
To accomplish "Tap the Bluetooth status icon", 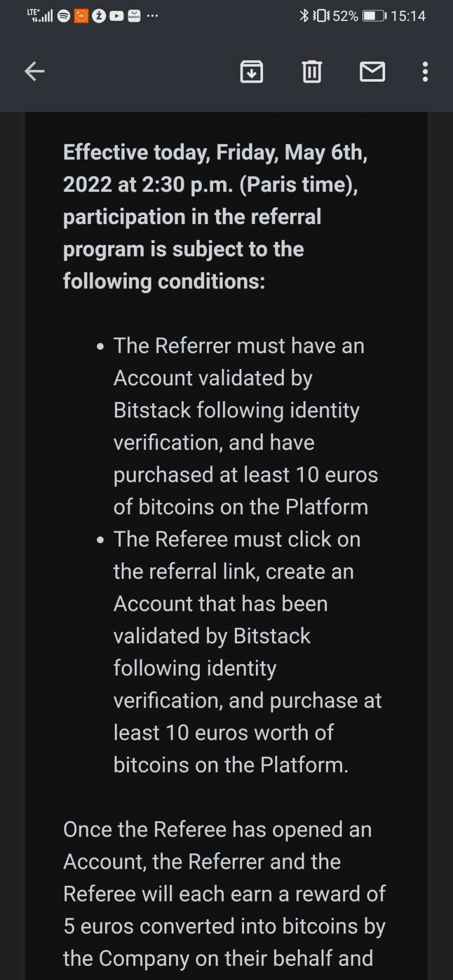I will (304, 16).
